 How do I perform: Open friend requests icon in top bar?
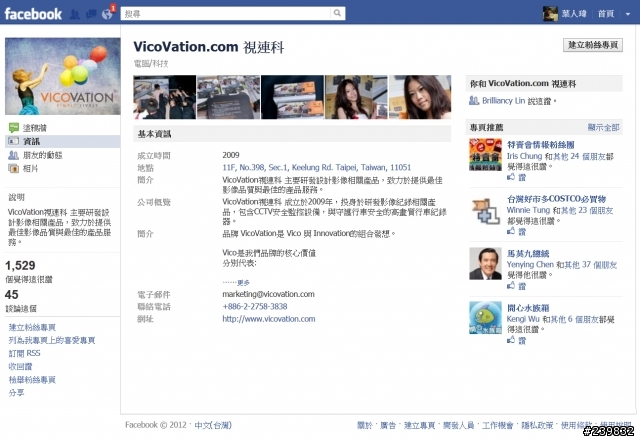tap(75, 14)
